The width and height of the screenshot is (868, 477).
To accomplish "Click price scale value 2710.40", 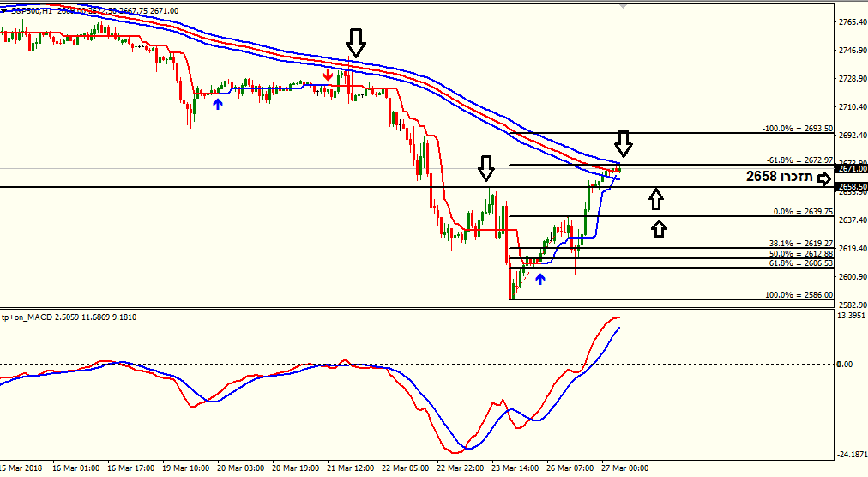I will pyautogui.click(x=853, y=107).
